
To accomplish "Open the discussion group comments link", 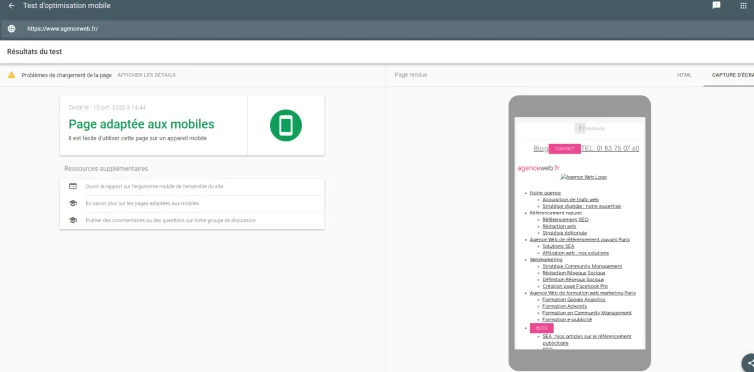I will click(x=171, y=221).
